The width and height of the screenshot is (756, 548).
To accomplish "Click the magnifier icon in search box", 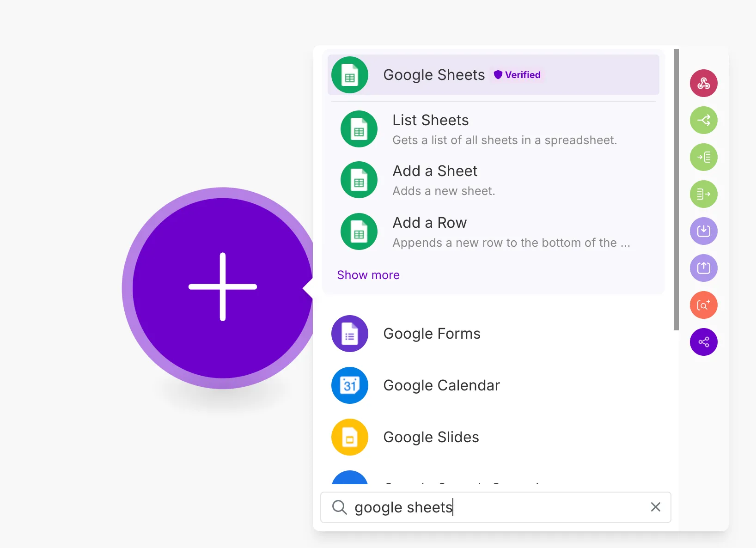I will pyautogui.click(x=340, y=507).
